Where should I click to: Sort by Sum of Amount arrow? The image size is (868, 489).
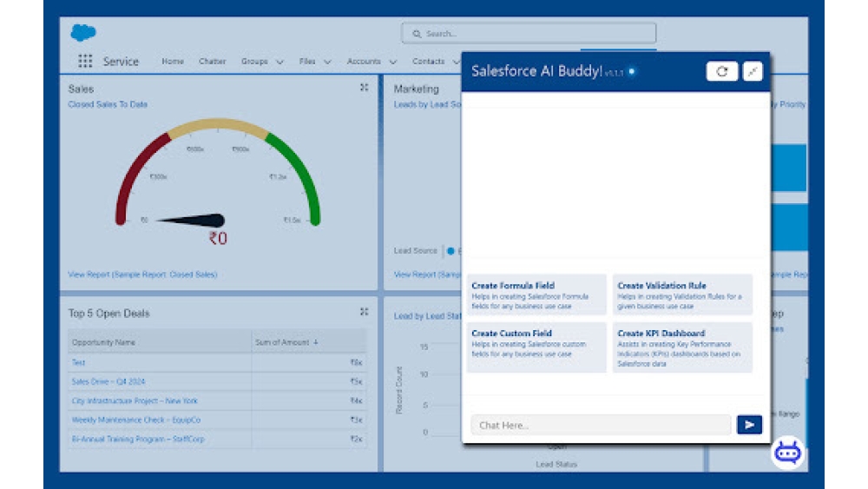point(316,342)
